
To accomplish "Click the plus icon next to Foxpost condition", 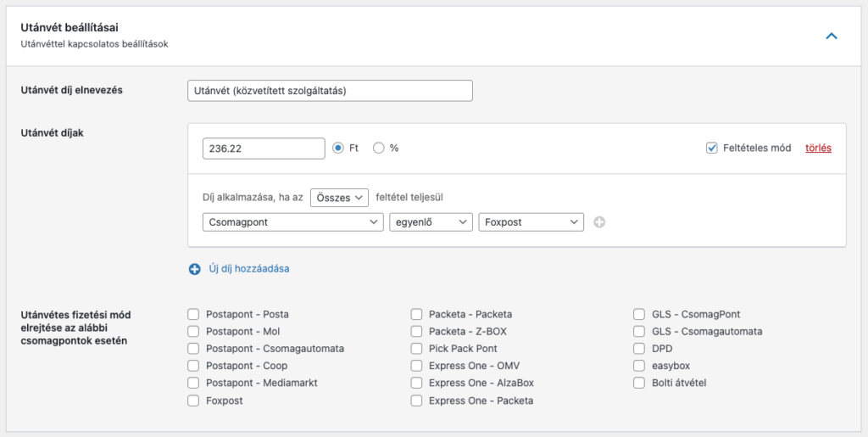I will click(x=600, y=222).
